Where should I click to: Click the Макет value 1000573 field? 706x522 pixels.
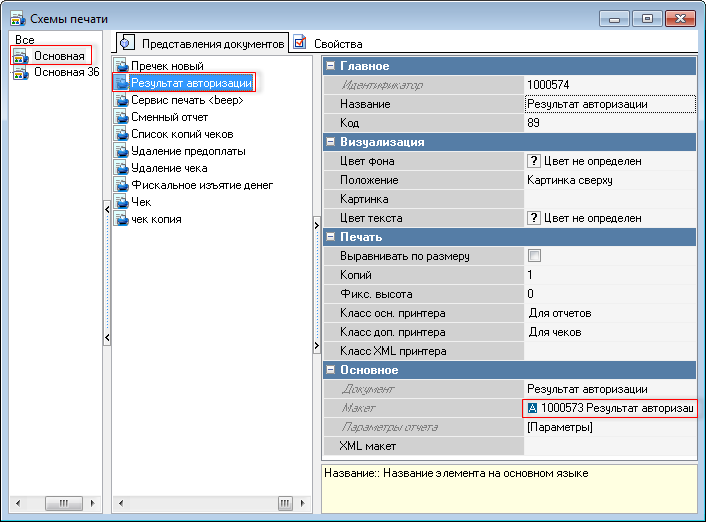[x=609, y=408]
